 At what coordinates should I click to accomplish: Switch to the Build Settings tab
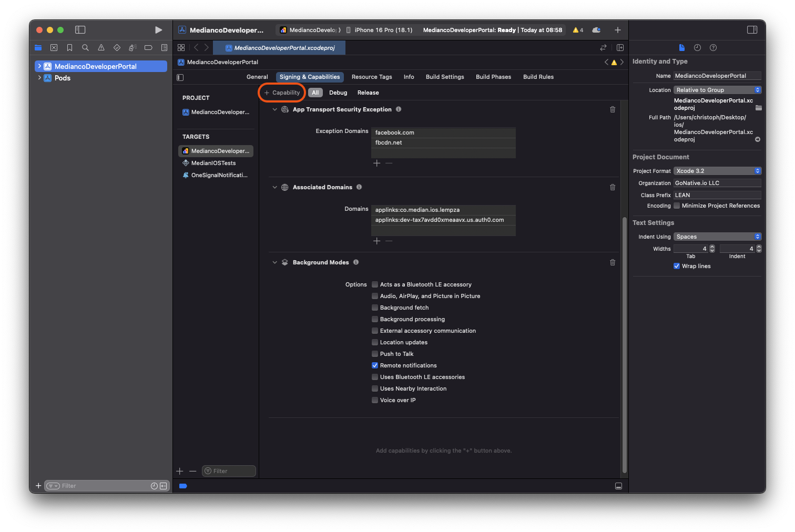pos(445,77)
